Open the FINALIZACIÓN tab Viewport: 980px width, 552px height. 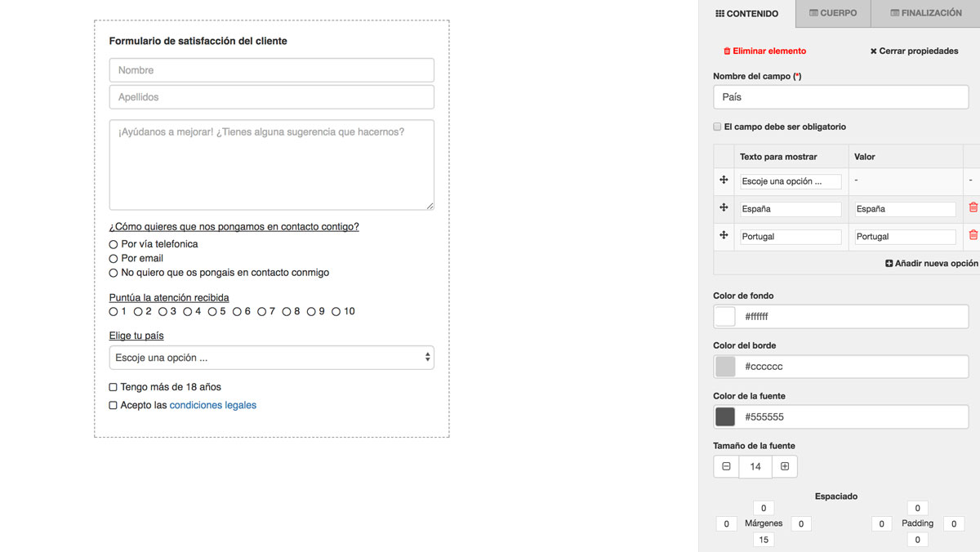(925, 13)
